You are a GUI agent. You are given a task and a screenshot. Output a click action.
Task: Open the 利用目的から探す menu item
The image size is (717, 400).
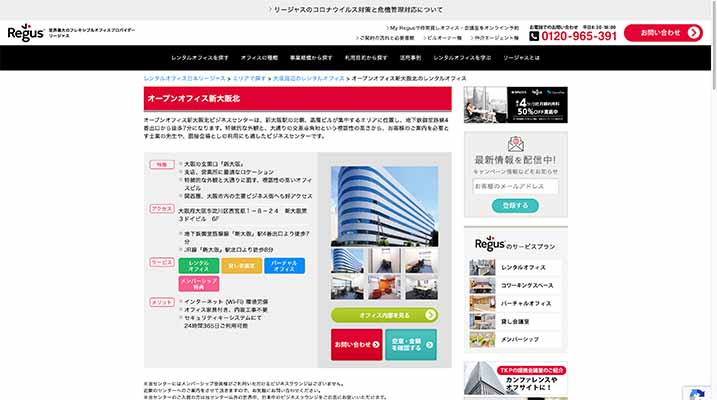(366, 58)
